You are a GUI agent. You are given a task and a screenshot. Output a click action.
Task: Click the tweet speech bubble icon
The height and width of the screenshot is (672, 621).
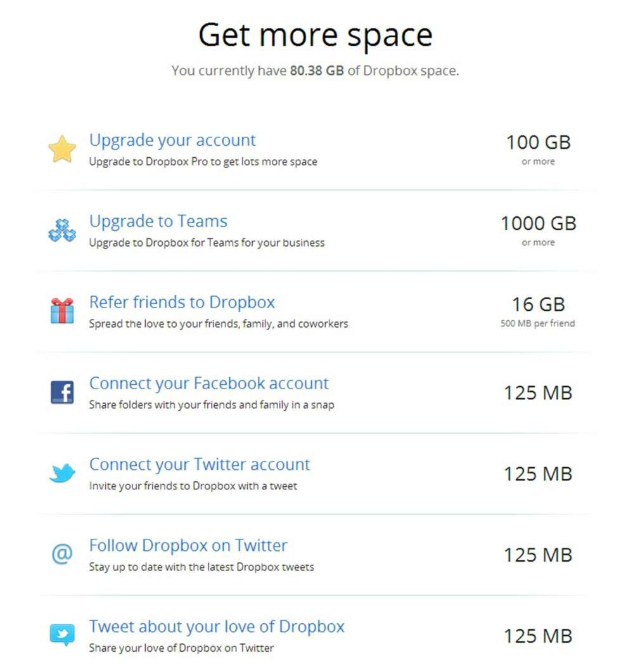(x=62, y=635)
